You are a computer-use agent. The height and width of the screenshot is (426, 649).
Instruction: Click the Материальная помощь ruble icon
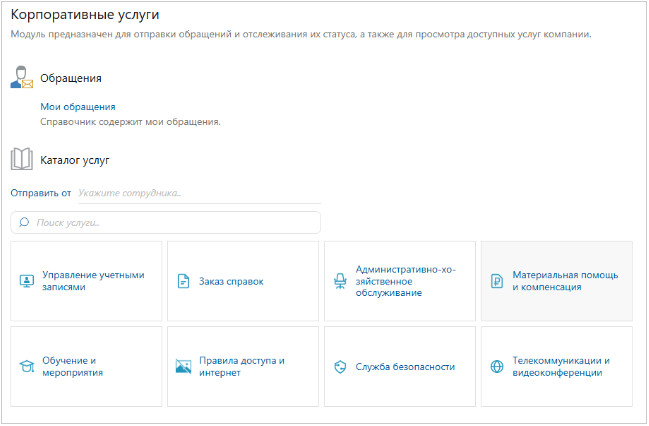click(497, 281)
